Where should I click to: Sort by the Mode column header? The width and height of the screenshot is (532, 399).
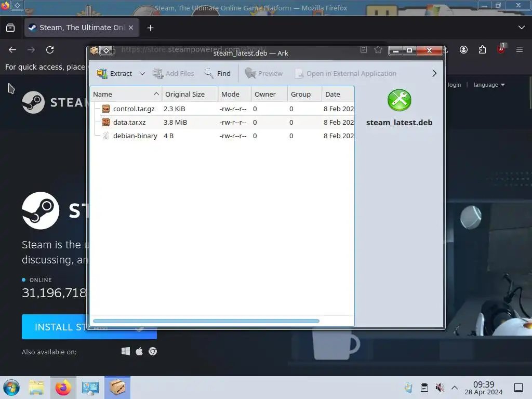coord(235,95)
